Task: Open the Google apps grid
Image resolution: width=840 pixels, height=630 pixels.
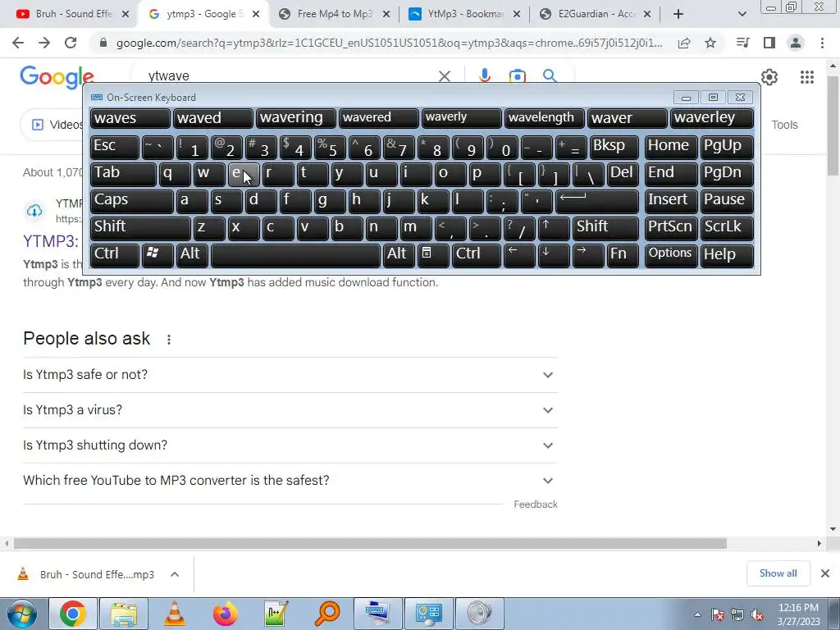Action: pyautogui.click(x=807, y=77)
